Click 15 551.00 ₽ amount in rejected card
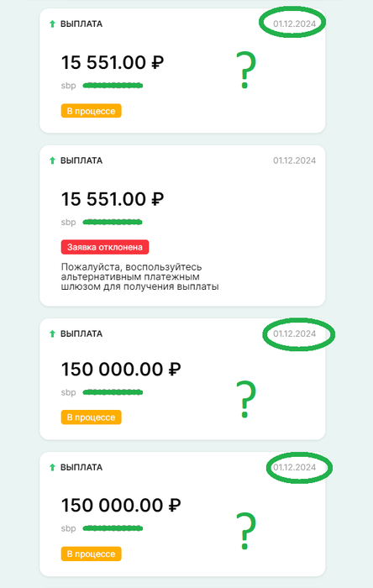 tap(113, 199)
